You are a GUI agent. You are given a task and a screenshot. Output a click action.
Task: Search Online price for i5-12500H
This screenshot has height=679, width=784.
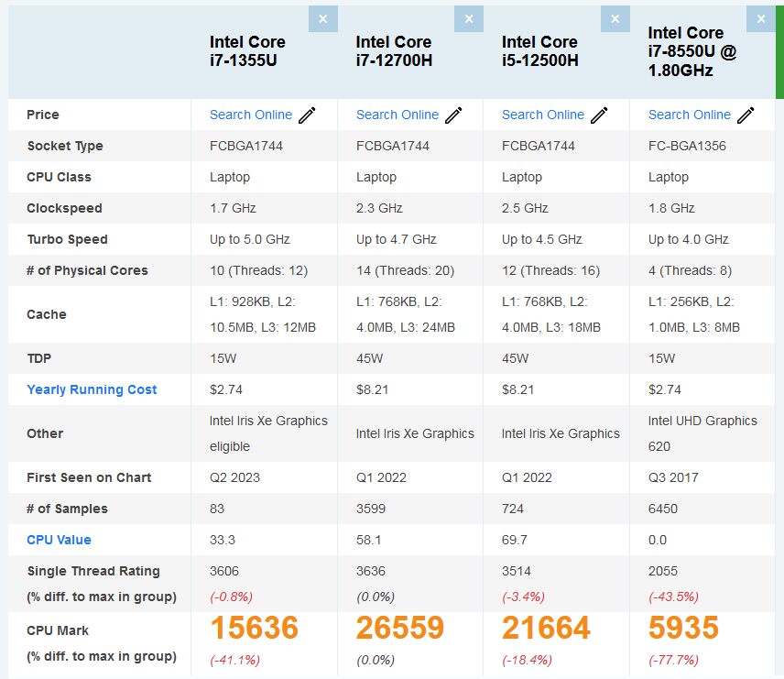coord(543,115)
